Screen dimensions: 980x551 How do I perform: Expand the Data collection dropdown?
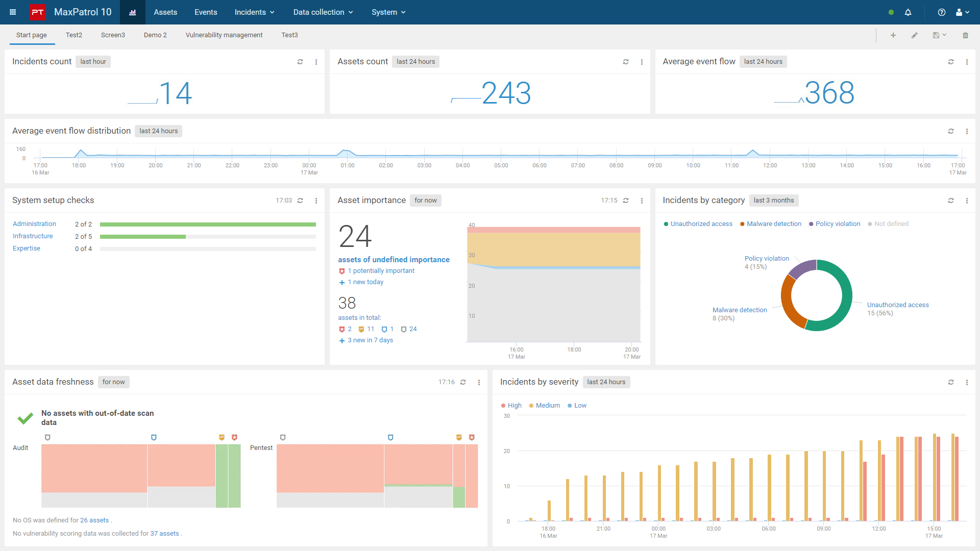pyautogui.click(x=323, y=12)
